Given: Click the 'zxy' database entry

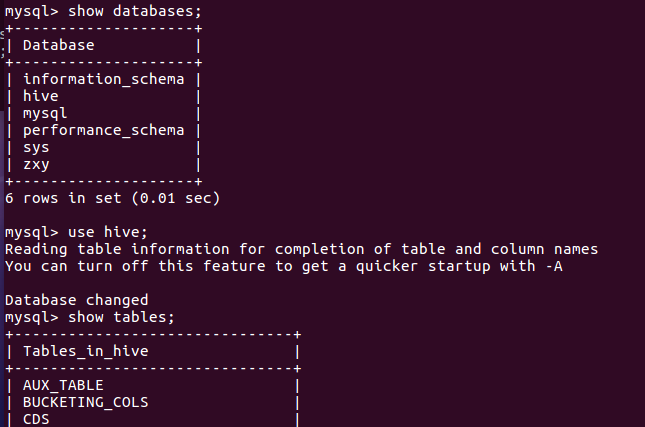Looking at the screenshot, I should click(x=36, y=164).
